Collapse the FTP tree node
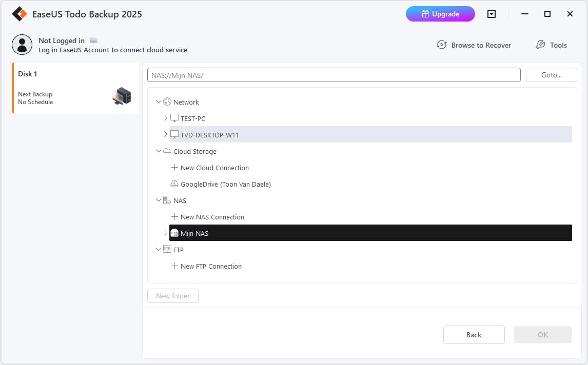Screen dimensions: 588x365 (x=159, y=249)
